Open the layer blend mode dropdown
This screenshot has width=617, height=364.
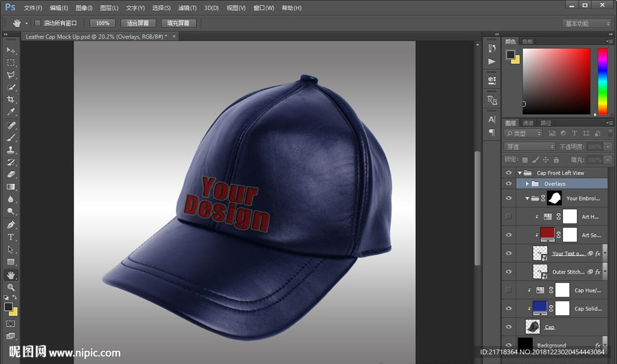pyautogui.click(x=530, y=146)
